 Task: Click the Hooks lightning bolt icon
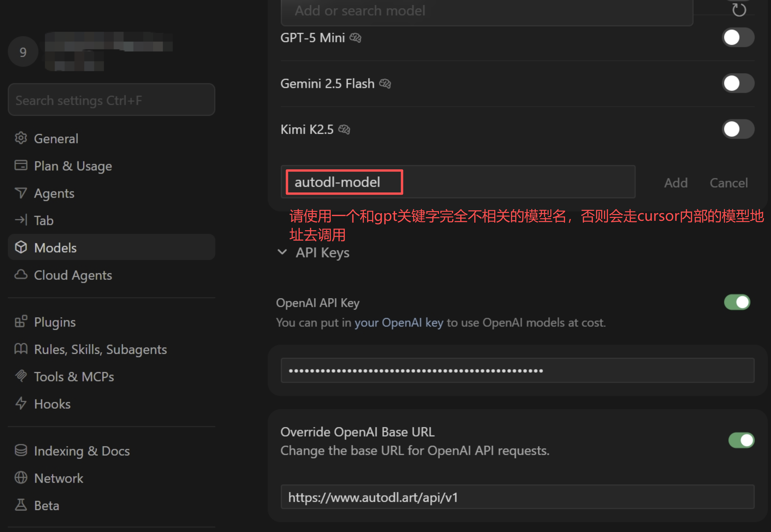[x=21, y=403]
